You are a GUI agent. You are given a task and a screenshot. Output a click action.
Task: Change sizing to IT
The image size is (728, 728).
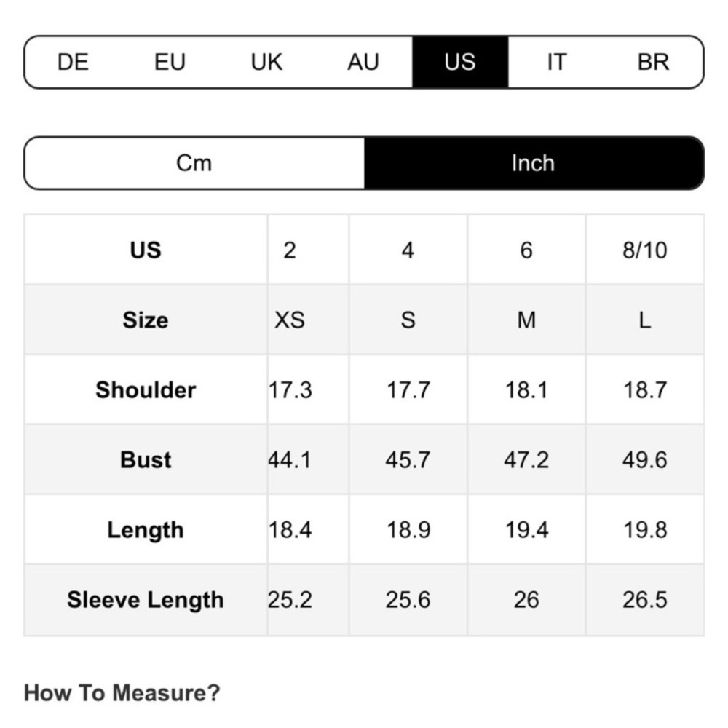tap(557, 62)
